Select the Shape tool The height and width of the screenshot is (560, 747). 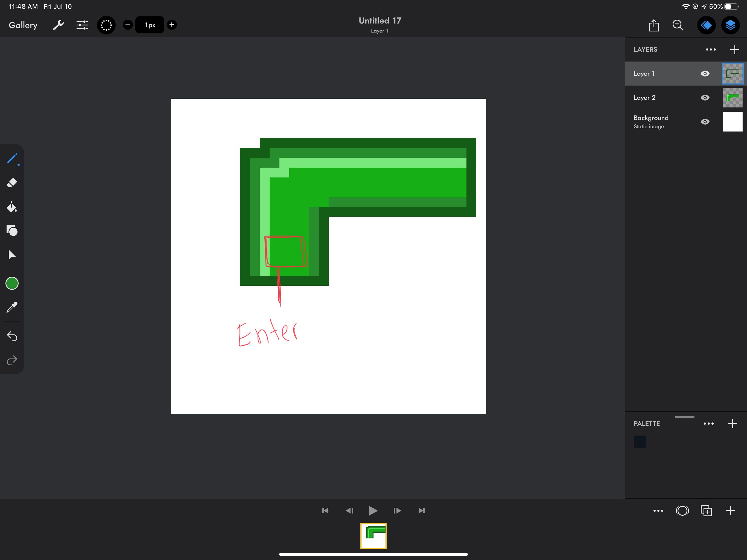[12, 231]
